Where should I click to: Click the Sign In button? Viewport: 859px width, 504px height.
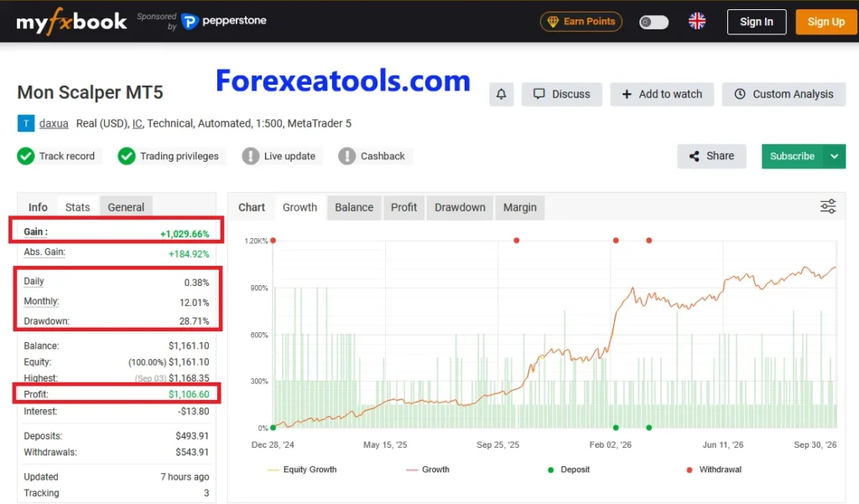click(x=756, y=22)
